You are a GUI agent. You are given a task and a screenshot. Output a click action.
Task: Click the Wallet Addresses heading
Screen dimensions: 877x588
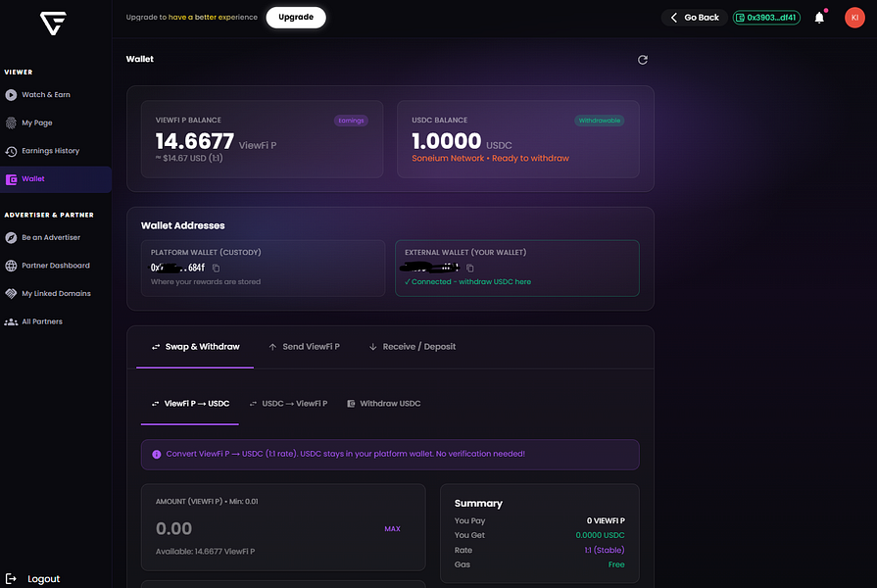coord(183,226)
